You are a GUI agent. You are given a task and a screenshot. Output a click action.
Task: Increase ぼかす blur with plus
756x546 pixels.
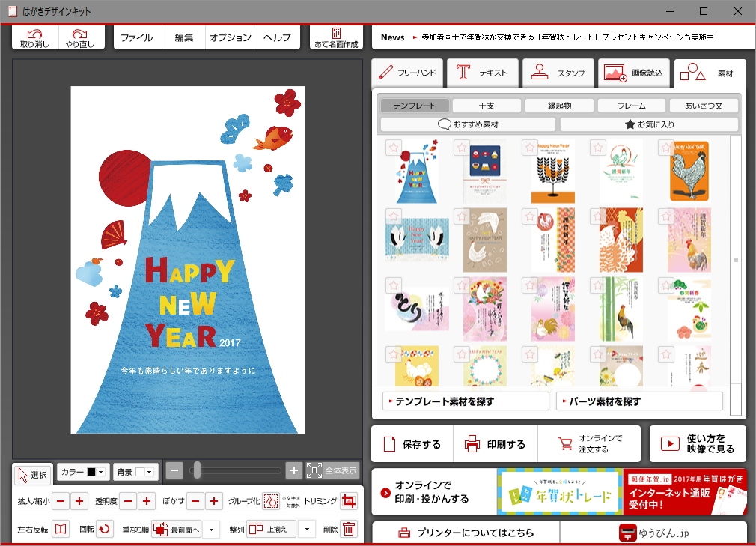point(215,501)
